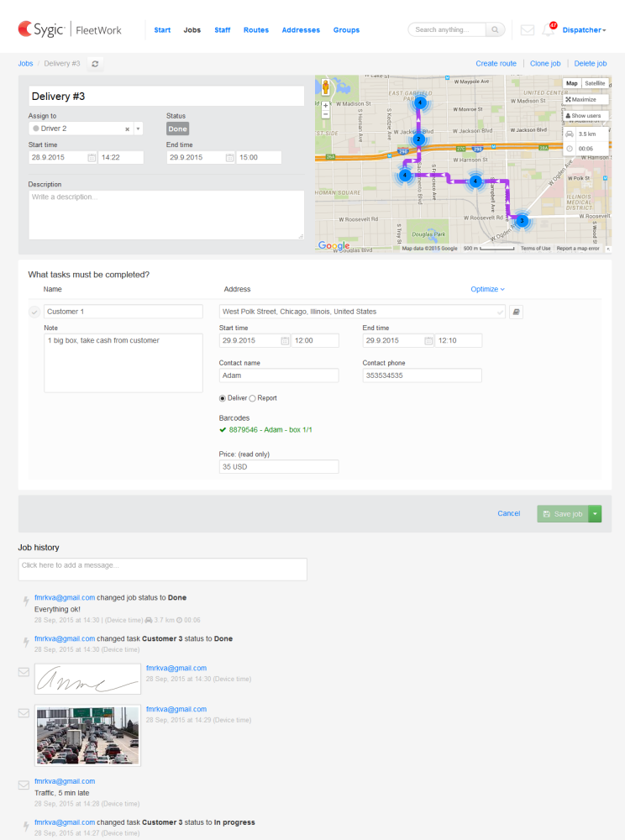Open the Routes menu item
Viewport: 625px width, 840px height.
coord(256,30)
